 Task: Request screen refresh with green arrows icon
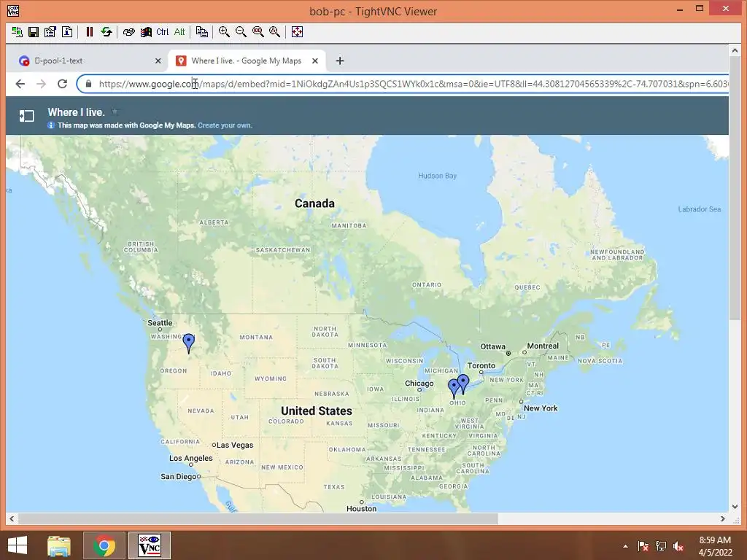click(x=107, y=32)
